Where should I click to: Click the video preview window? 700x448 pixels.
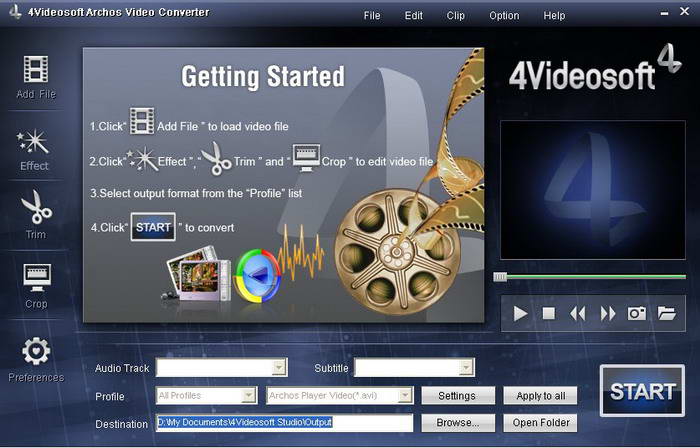593,190
